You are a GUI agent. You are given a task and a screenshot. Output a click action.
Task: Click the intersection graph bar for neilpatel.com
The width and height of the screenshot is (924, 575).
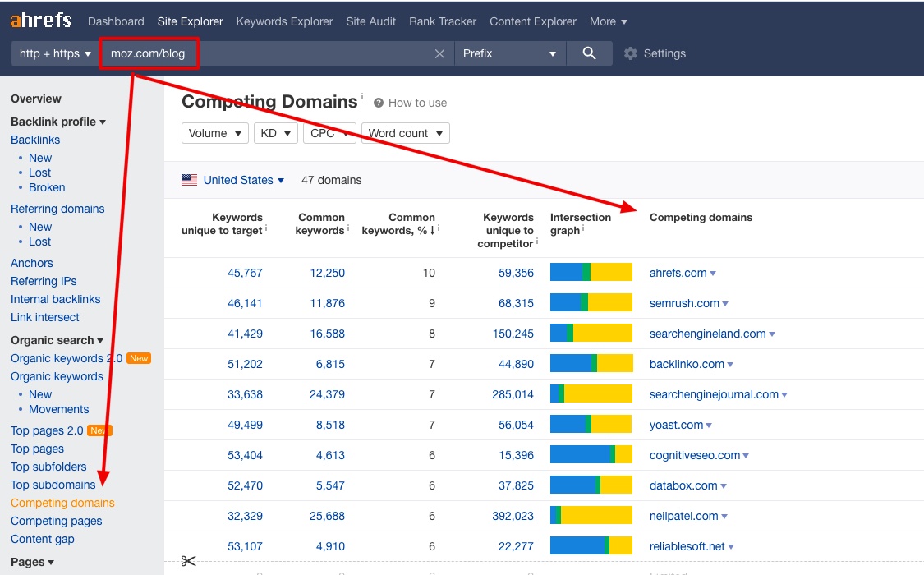591,515
